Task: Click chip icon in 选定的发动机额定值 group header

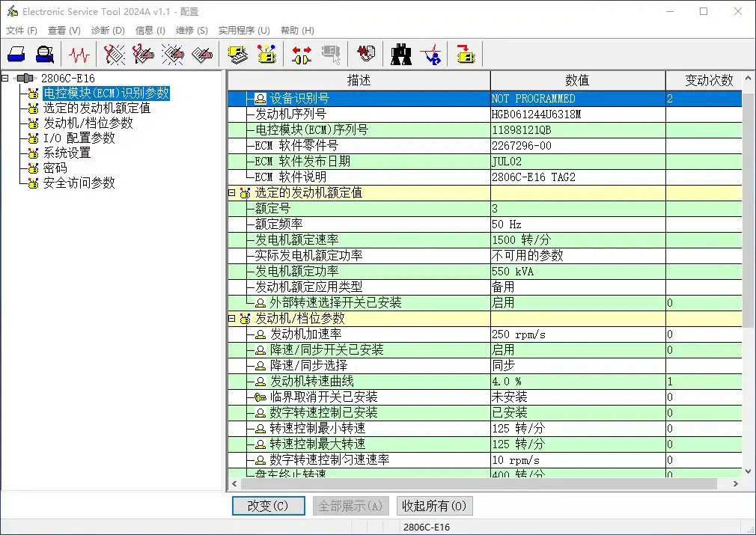Action: 245,193
